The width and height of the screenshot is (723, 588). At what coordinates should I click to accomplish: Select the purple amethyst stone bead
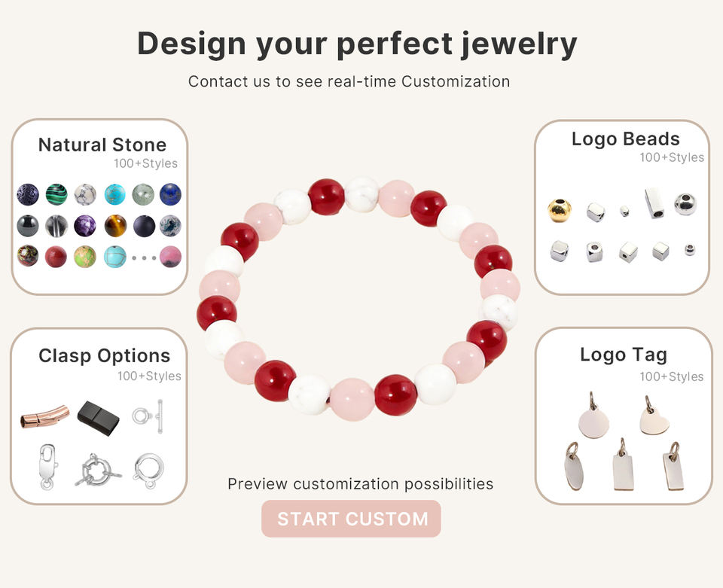85,226
